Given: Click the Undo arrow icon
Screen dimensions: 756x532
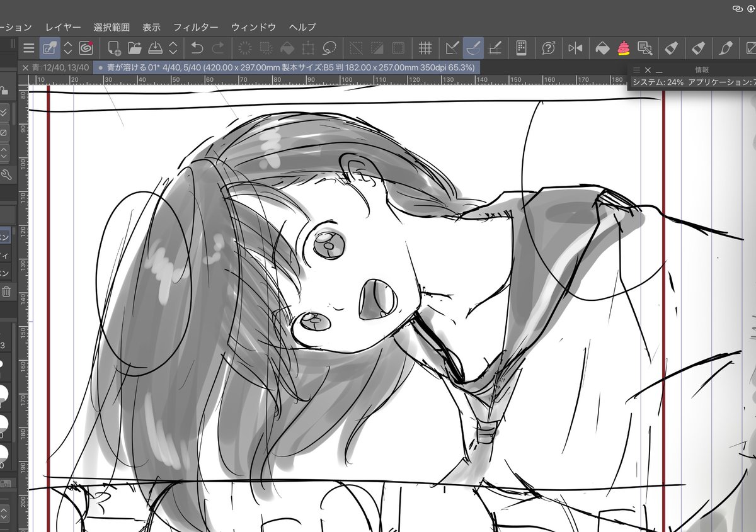Looking at the screenshot, I should pyautogui.click(x=197, y=48).
